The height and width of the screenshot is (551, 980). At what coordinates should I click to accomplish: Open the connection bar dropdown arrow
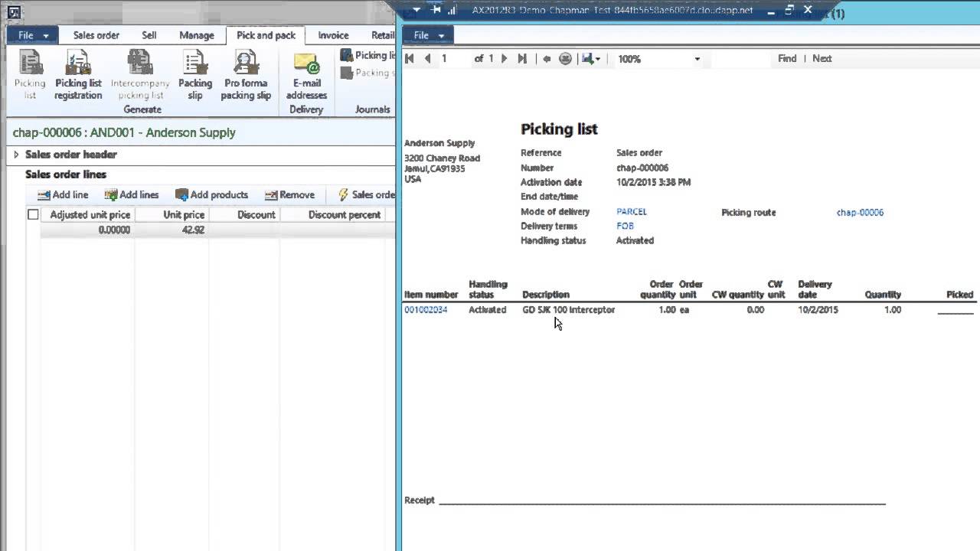416,10
